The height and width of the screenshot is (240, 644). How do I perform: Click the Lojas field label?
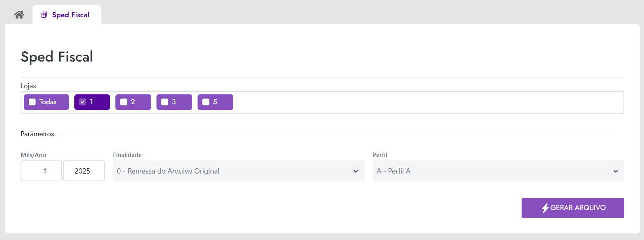pyautogui.click(x=28, y=86)
